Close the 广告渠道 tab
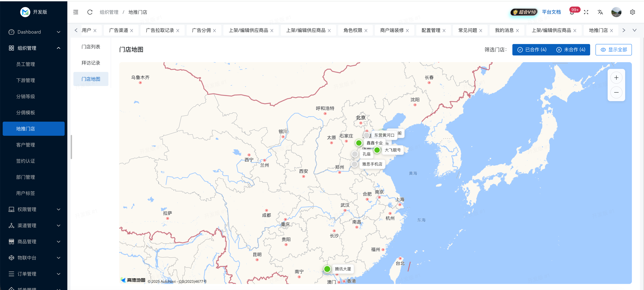 point(132,30)
